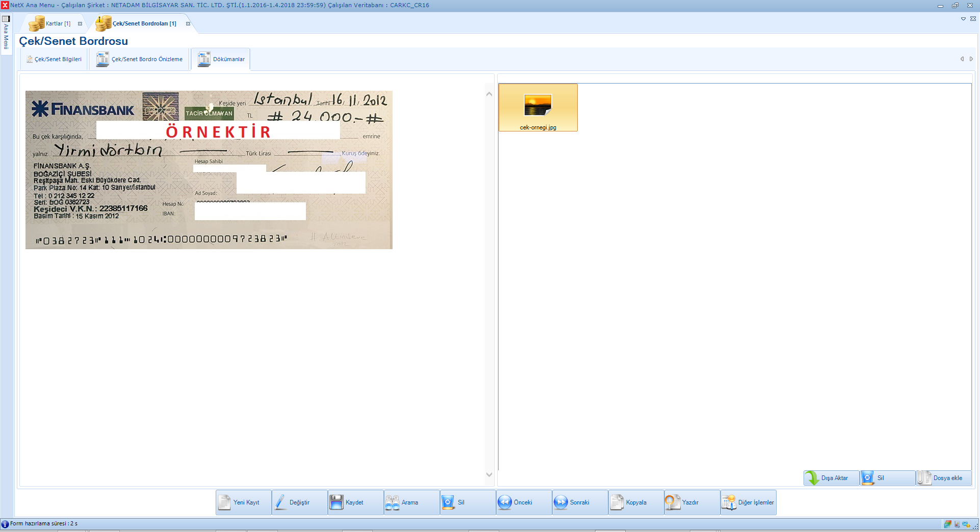This screenshot has height=532, width=980.
Task: Close the Çek/Senet Bordroları tab
Action: click(188, 23)
